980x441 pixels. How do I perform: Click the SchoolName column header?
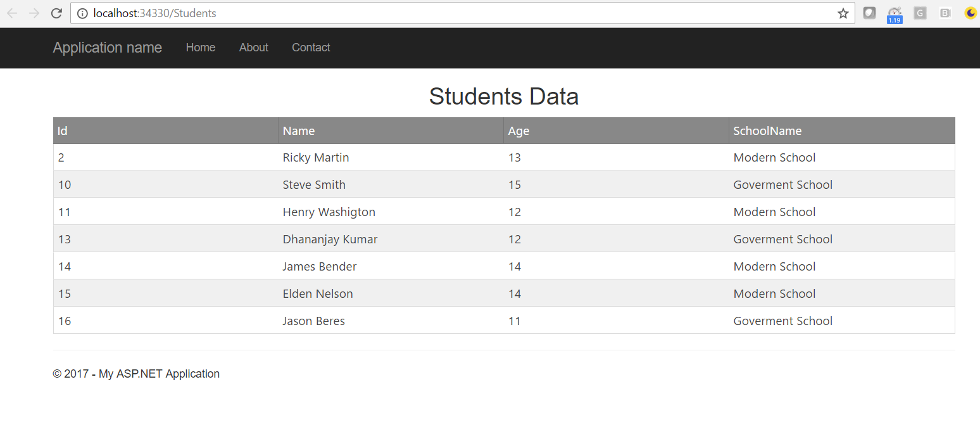coord(767,131)
